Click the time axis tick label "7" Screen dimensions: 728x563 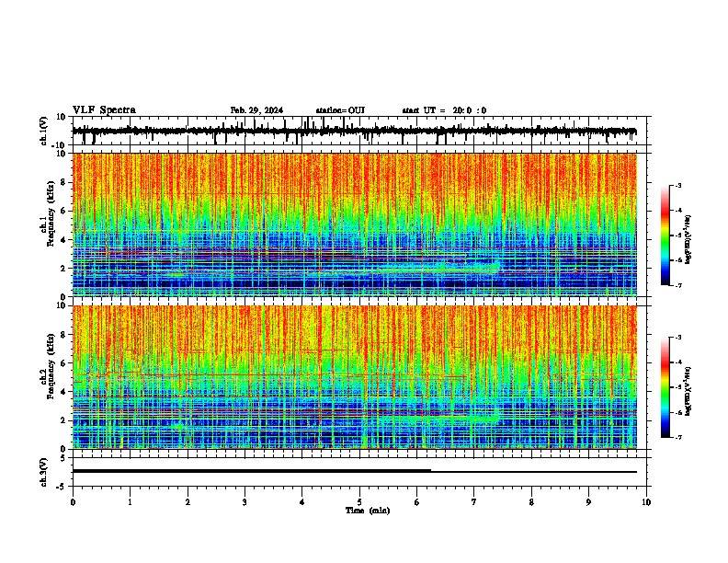[x=474, y=502]
